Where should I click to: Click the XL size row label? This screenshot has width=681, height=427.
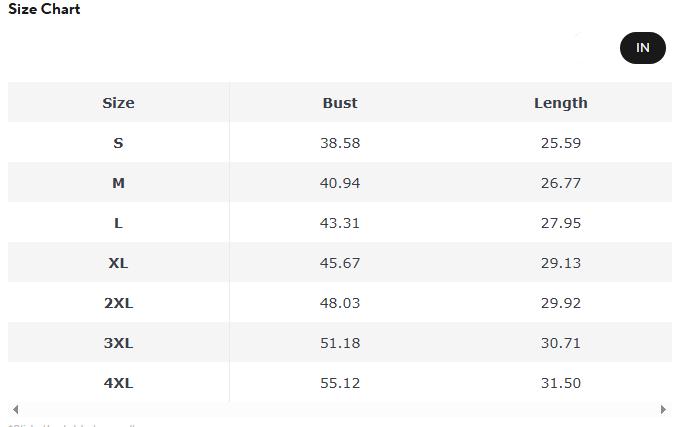pos(118,263)
